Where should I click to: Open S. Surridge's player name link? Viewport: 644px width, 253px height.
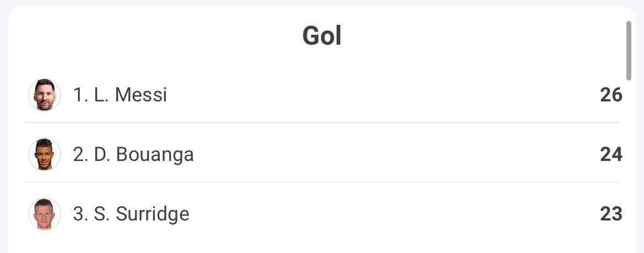tap(142, 214)
